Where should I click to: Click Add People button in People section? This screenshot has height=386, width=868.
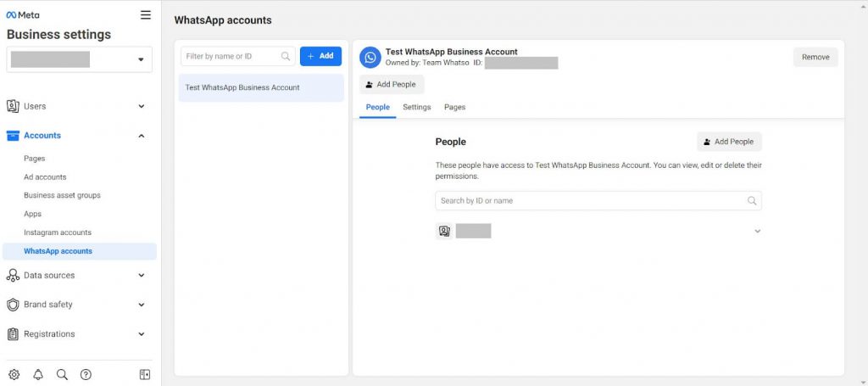point(729,142)
